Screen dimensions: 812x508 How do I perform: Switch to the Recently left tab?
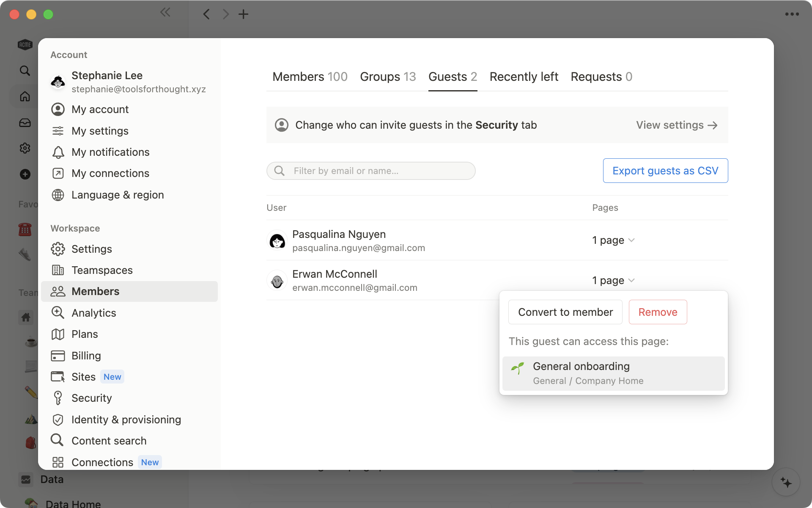click(x=524, y=76)
